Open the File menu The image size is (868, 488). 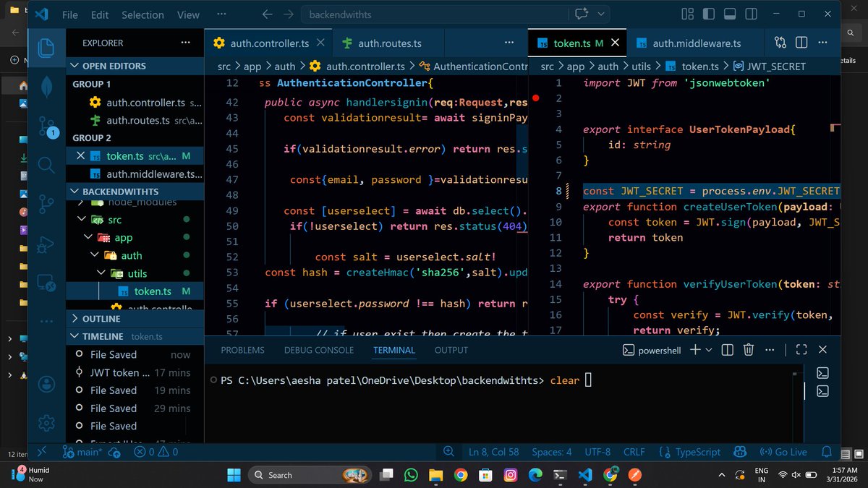[70, 14]
